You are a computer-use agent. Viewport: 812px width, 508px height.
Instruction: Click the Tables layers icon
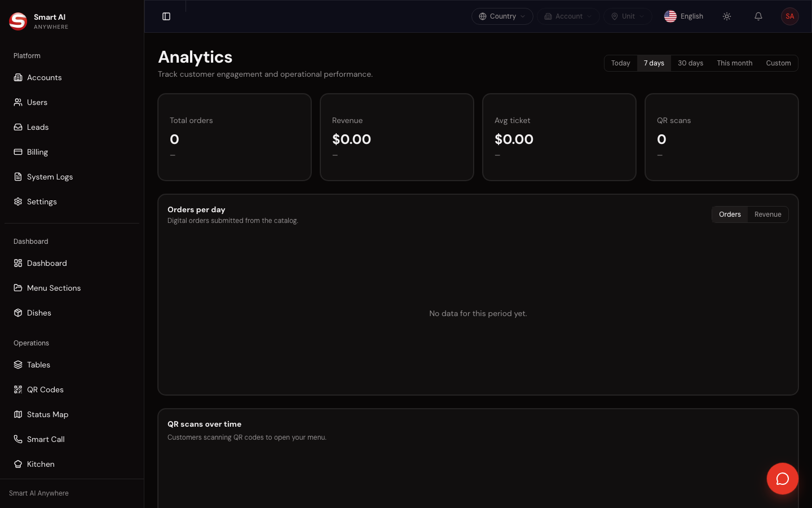point(18,365)
